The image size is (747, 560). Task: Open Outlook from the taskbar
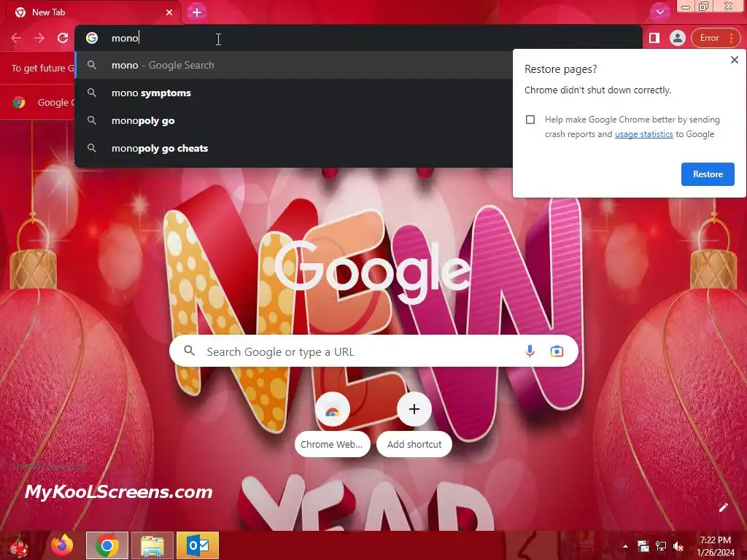[x=198, y=545]
